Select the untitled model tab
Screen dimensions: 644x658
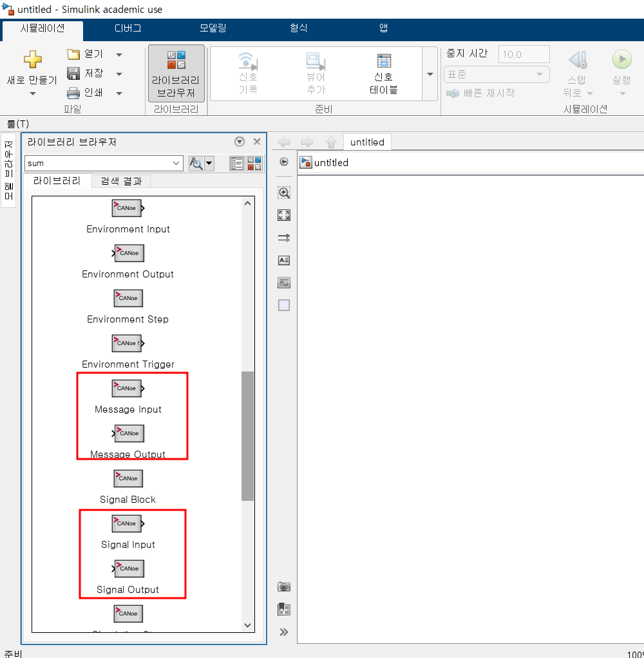367,142
